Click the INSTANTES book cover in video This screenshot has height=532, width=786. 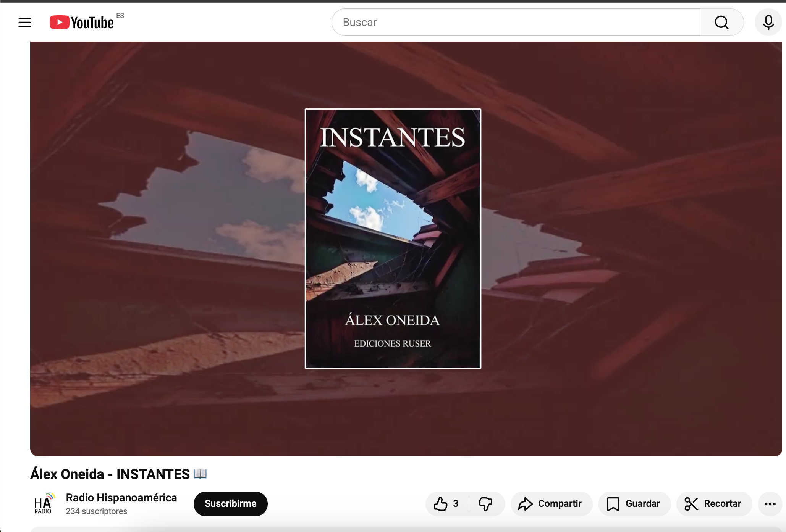pyautogui.click(x=393, y=239)
